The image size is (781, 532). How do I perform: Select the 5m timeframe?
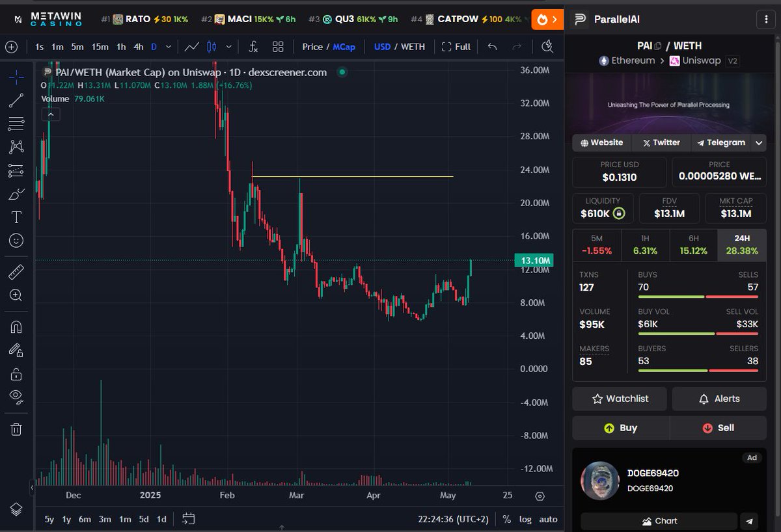coord(77,47)
